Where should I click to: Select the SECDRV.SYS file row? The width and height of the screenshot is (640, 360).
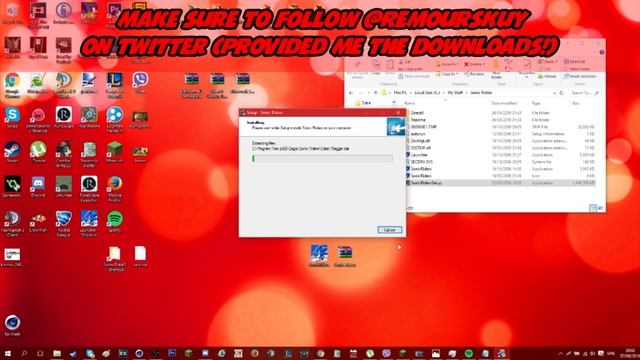pyautogui.click(x=500, y=162)
